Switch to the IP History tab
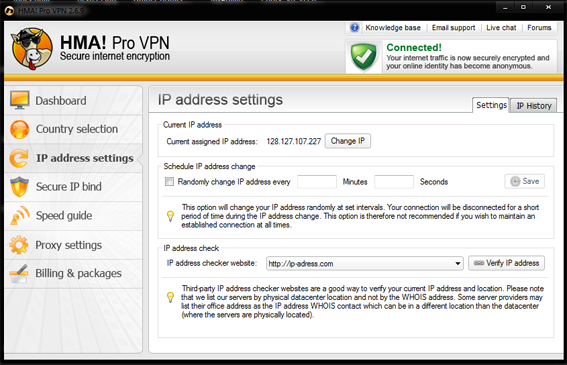 (533, 106)
